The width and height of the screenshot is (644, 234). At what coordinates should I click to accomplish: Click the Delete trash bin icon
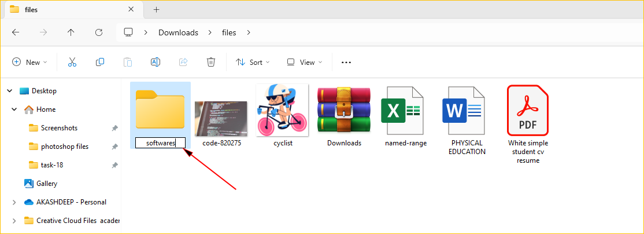[x=211, y=62]
